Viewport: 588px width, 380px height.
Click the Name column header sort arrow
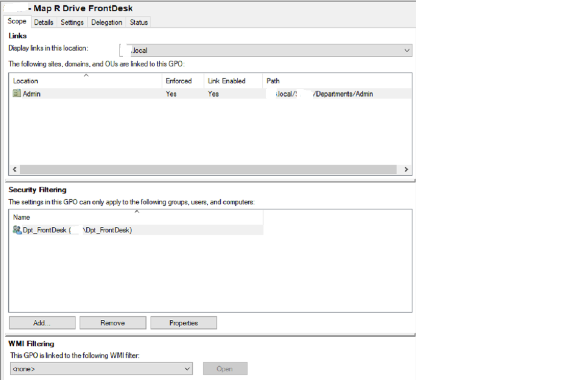point(136,212)
